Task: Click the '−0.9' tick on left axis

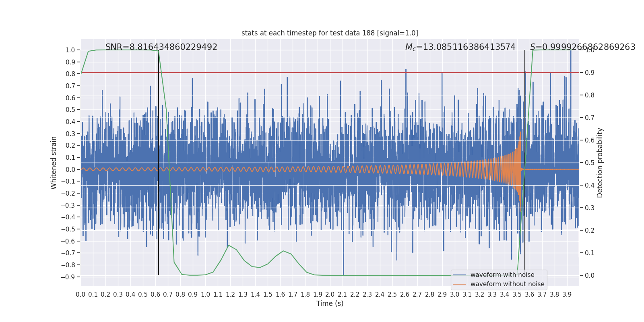Action: [x=68, y=277]
